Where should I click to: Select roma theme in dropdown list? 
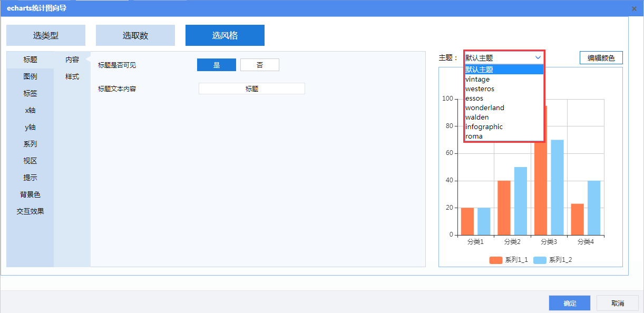[x=474, y=136]
